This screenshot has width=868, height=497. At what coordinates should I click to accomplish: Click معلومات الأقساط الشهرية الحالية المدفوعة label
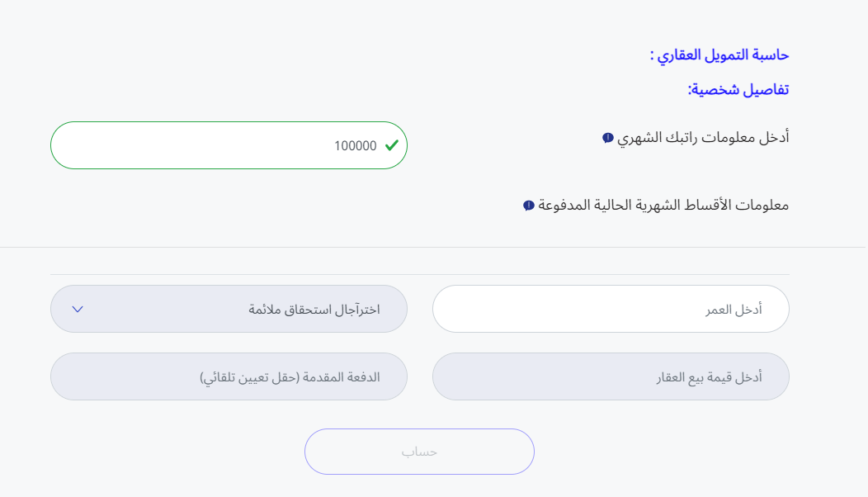click(663, 206)
